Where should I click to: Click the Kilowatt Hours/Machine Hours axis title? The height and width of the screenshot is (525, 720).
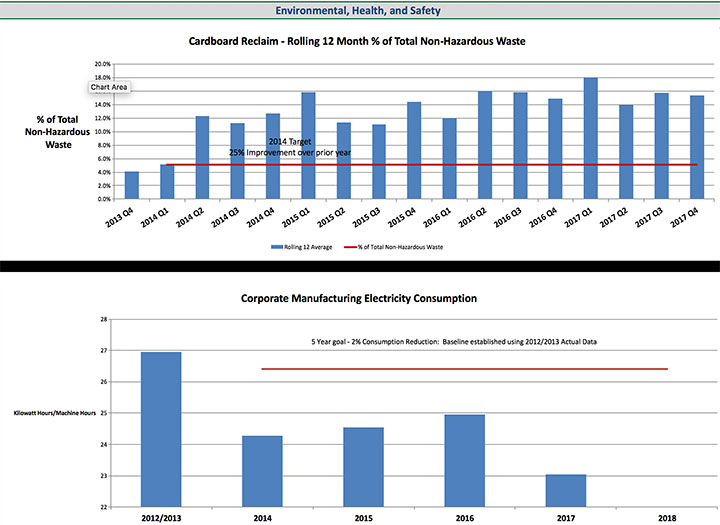point(55,413)
